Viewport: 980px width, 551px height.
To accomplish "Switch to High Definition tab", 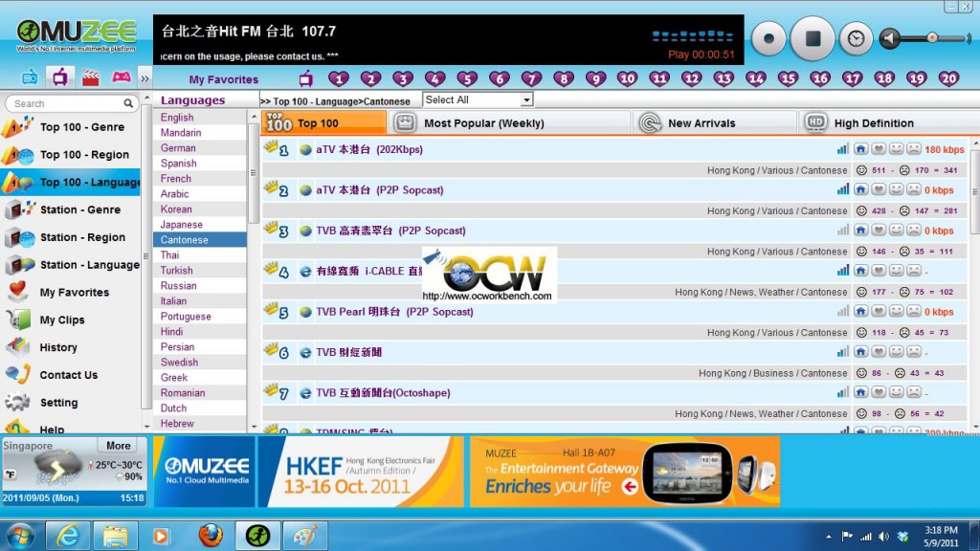I will pos(889,123).
